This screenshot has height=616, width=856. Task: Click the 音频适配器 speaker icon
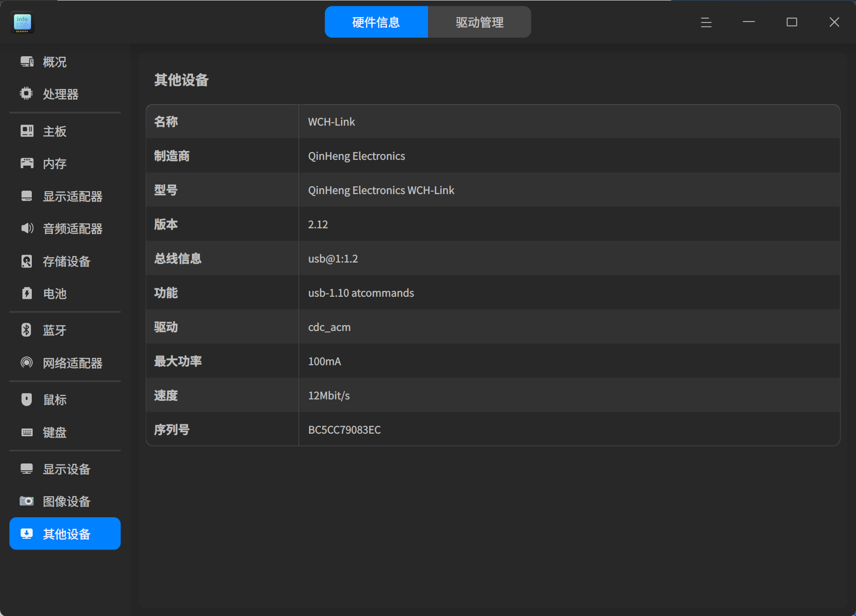(27, 228)
